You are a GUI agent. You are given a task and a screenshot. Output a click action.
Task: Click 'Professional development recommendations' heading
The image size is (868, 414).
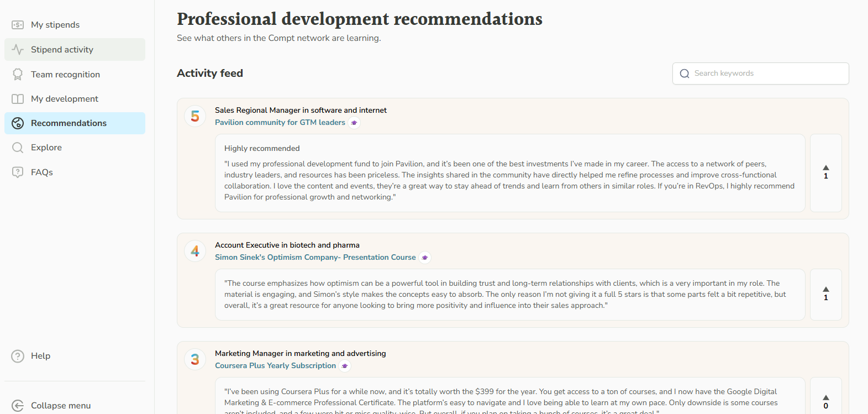click(x=360, y=19)
